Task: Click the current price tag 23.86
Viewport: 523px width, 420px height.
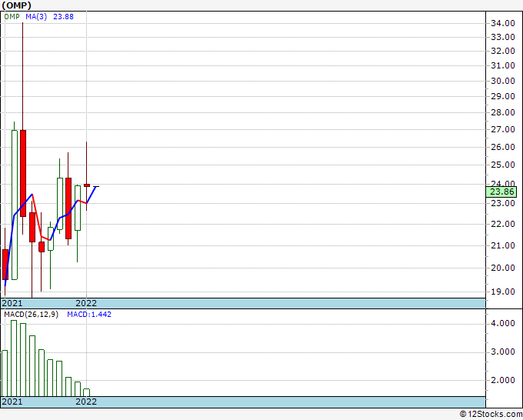Action: click(x=501, y=192)
